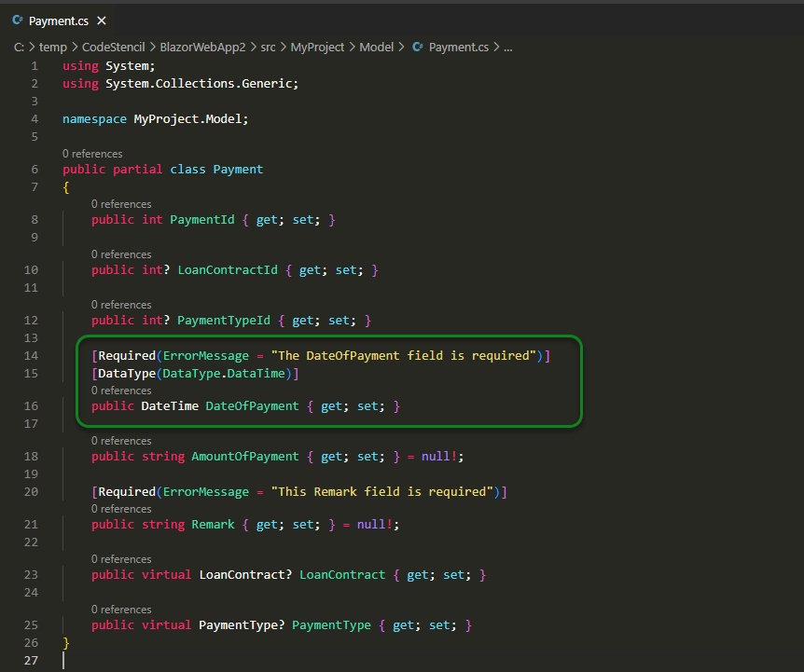The image size is (804, 672).
Task: Open the C: drive breadcrumb segment
Action: pos(19,47)
